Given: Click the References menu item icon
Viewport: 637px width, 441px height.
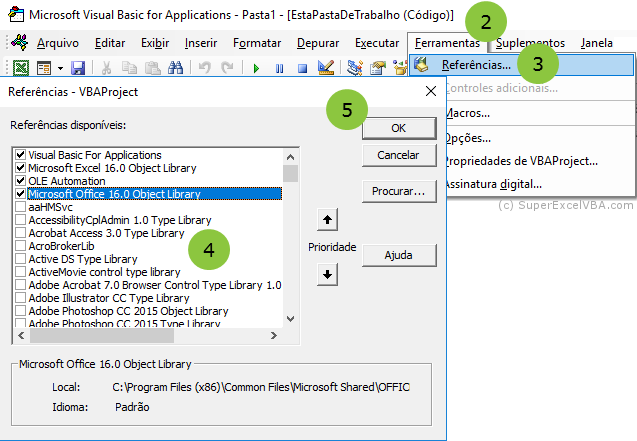Looking at the screenshot, I should (422, 65).
